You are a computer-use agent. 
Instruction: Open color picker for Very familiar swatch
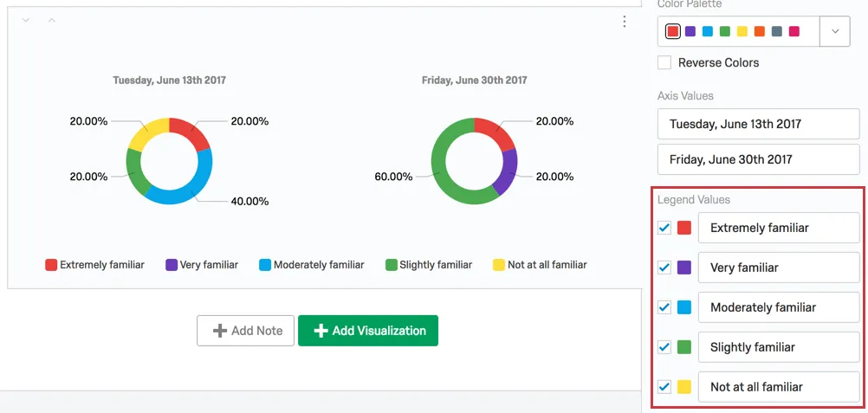pos(684,268)
